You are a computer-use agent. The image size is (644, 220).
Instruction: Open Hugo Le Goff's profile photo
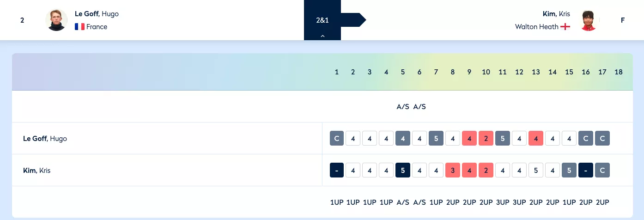57,20
